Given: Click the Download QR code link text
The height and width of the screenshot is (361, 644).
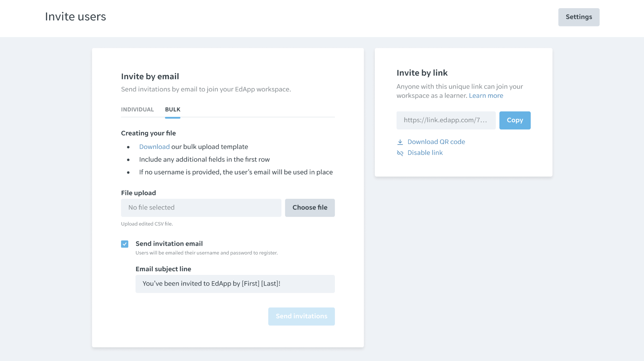Looking at the screenshot, I should click(436, 142).
